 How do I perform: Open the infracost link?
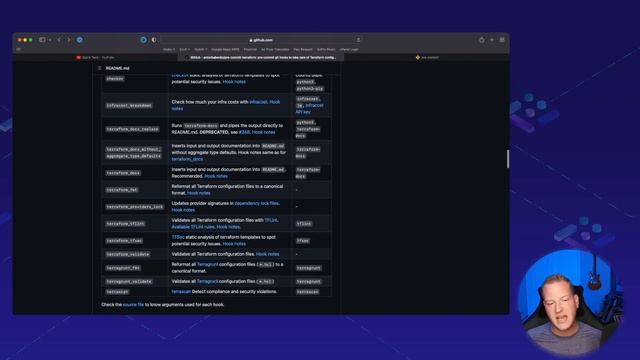258,102
